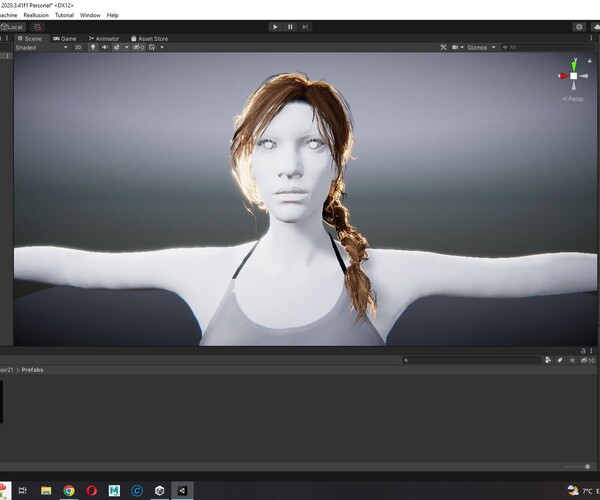Open the scene camera dropdown arrow

point(462,47)
